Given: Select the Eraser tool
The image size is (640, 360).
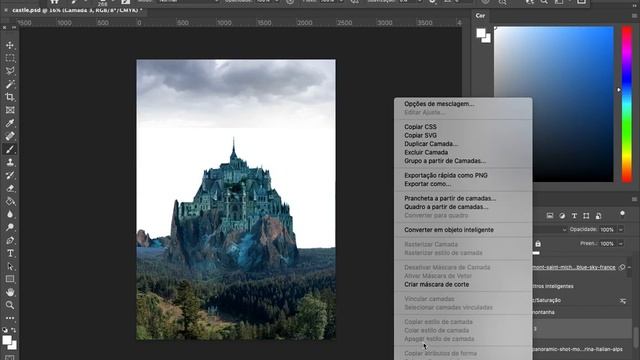Looking at the screenshot, I should coord(10,189).
